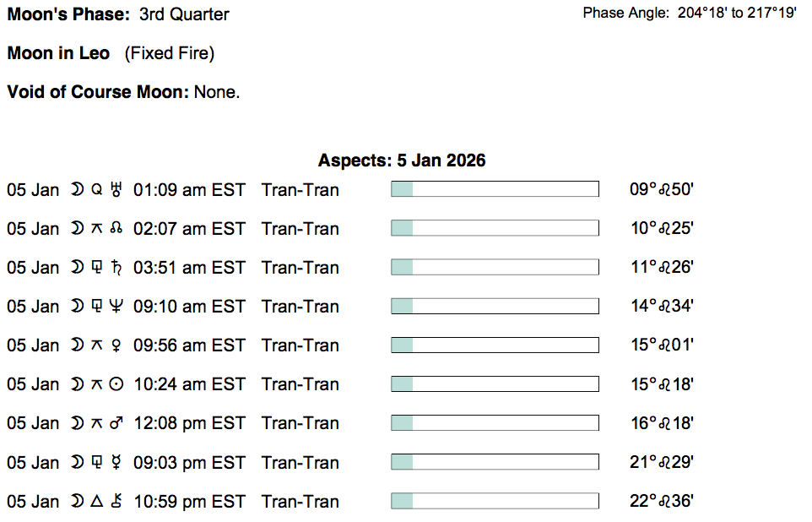
Task: Click the "Void of Course Moon" label
Action: [x=97, y=92]
